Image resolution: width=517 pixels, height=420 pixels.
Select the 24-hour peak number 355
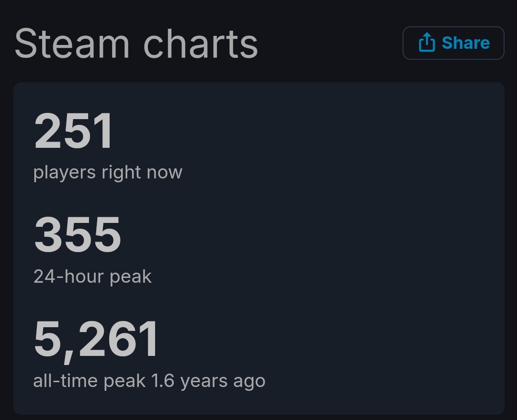[x=78, y=235]
